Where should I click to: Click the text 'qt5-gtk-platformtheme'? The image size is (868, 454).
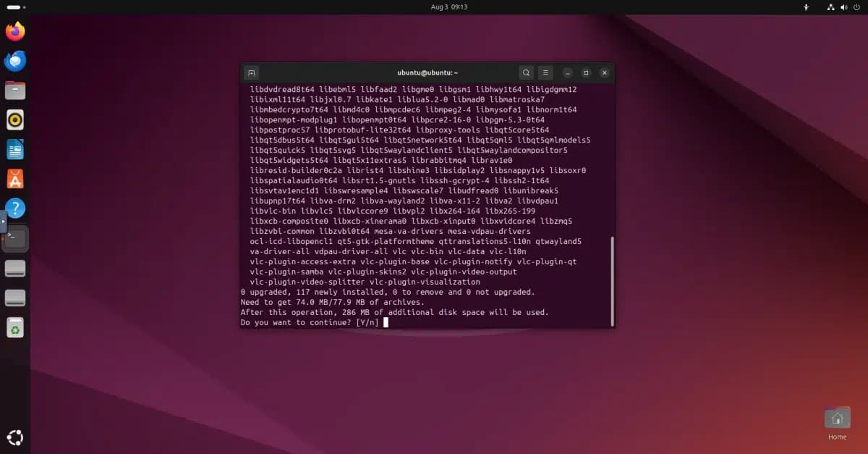pyautogui.click(x=385, y=241)
